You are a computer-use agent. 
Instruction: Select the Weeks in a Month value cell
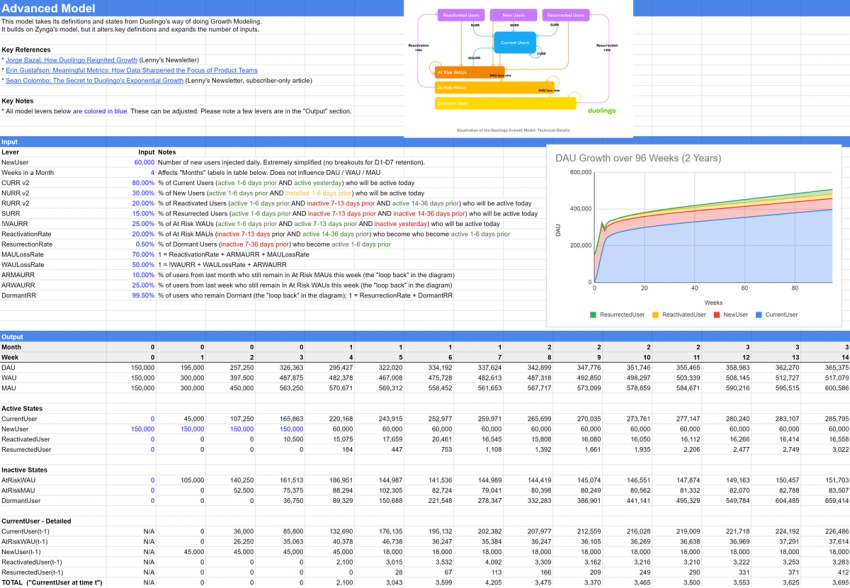[152, 172]
